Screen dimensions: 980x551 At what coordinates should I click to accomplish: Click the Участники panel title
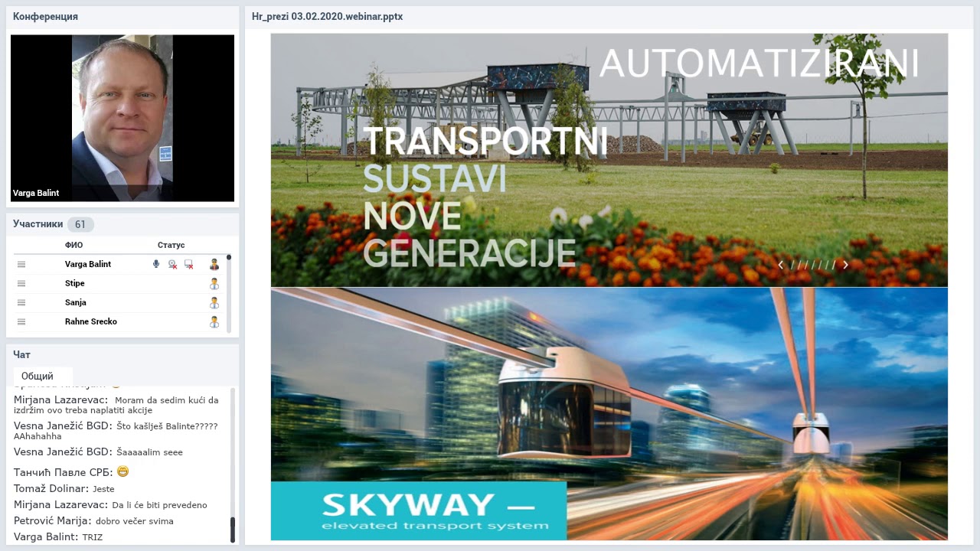(38, 224)
